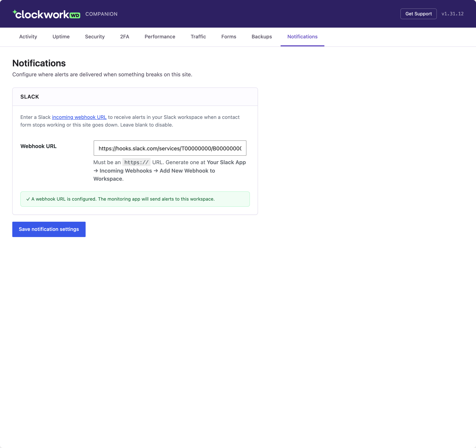Click the version number v1.31.12
Screen dimensions: 476x448
tap(453, 14)
